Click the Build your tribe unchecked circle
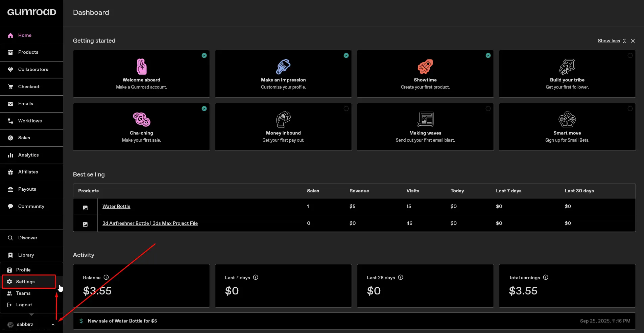The image size is (644, 333). (630, 55)
